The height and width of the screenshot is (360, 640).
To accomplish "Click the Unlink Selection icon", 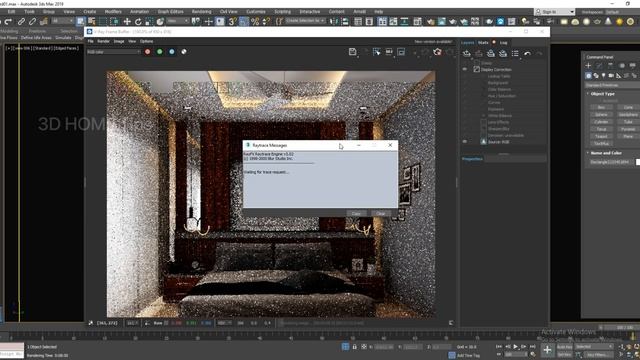I will [32, 21].
